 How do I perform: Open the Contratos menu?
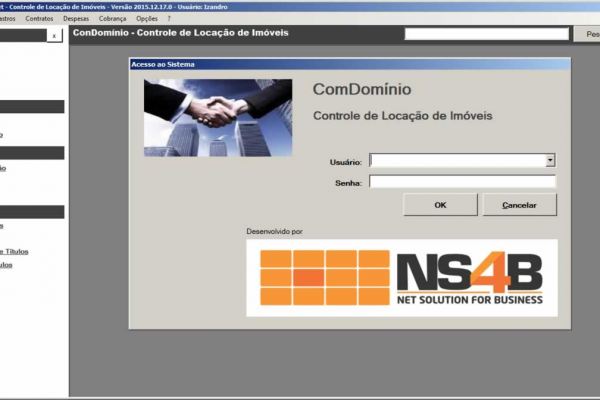tap(39, 18)
